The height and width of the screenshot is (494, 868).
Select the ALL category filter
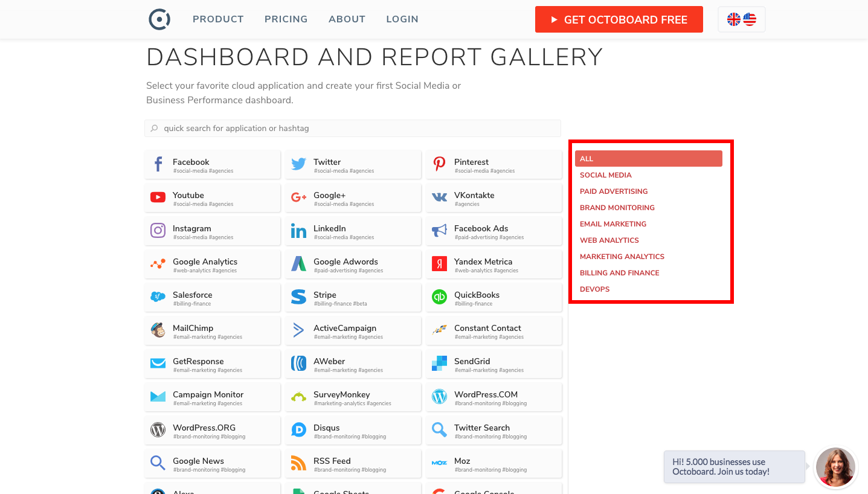tap(649, 158)
